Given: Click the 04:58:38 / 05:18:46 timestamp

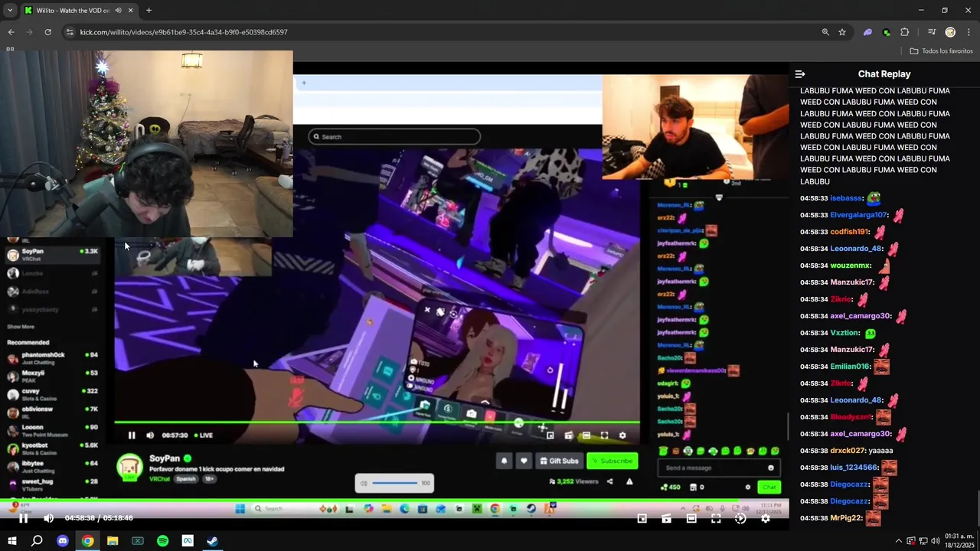Looking at the screenshot, I should click(99, 518).
